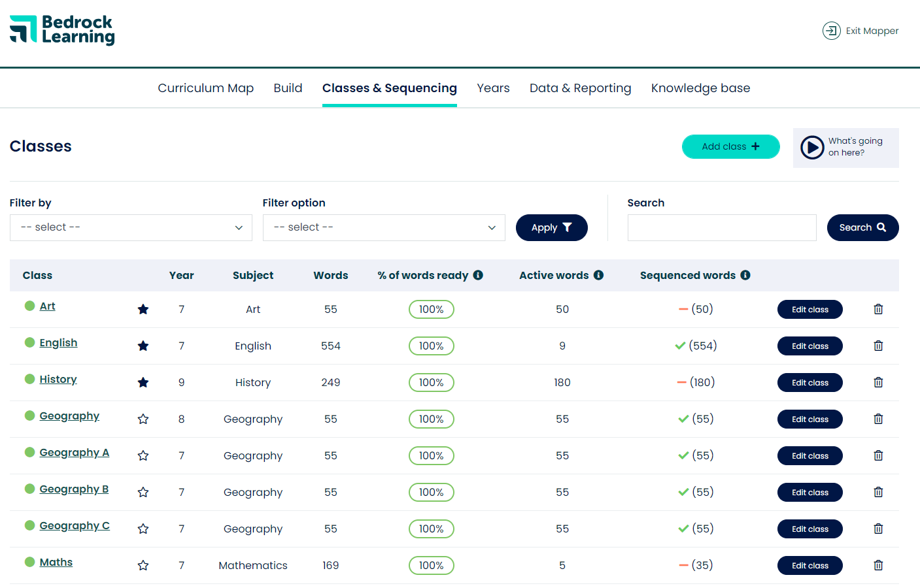
Task: Open the Geography year 8 class link
Action: tap(69, 416)
